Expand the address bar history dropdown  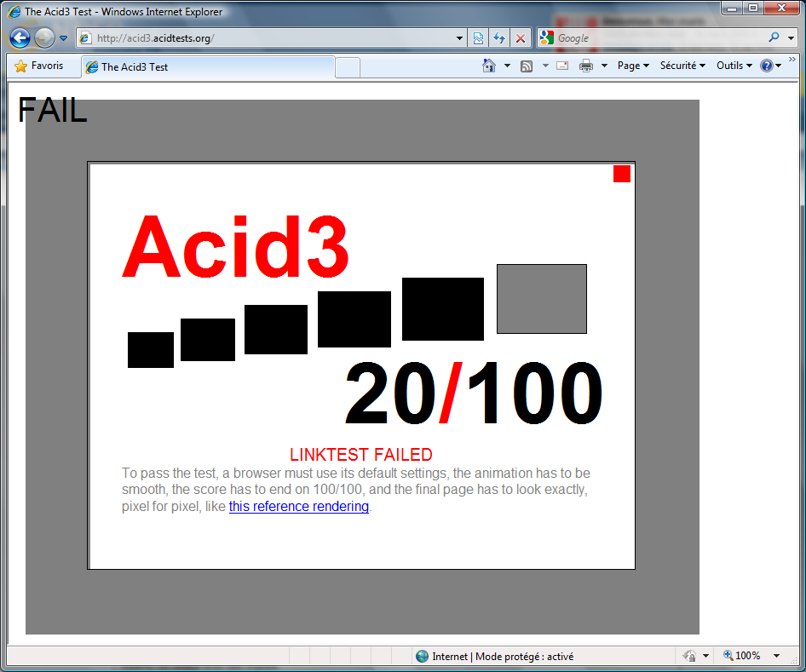459,38
